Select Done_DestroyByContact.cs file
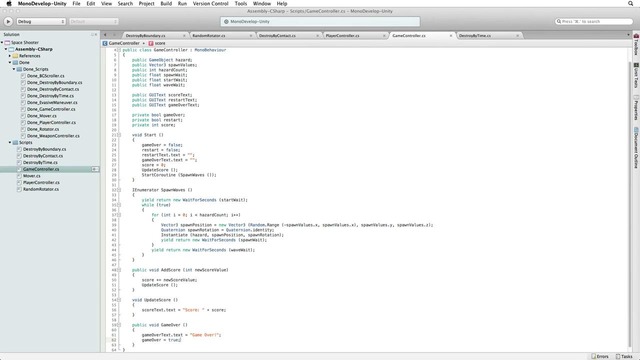 [53, 89]
